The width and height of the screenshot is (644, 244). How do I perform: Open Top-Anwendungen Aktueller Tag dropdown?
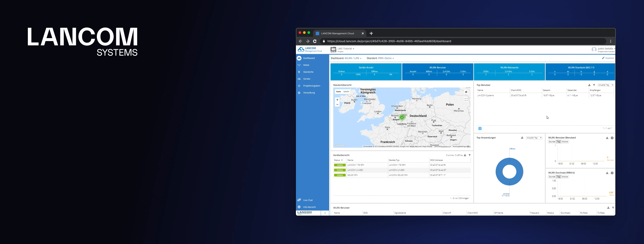534,138
